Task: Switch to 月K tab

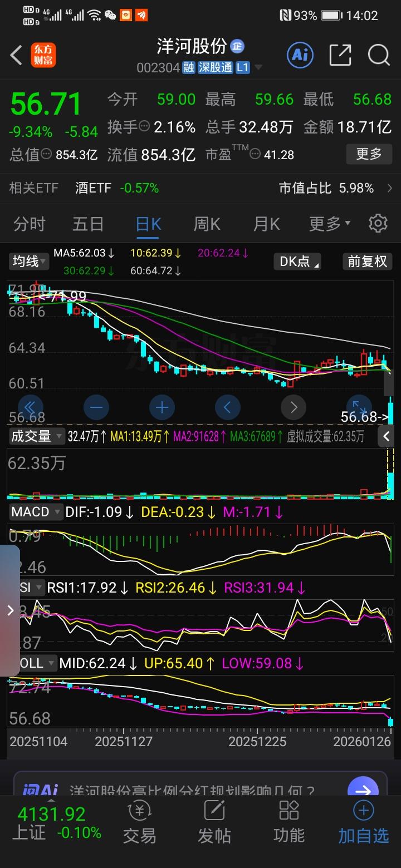Action: (267, 224)
